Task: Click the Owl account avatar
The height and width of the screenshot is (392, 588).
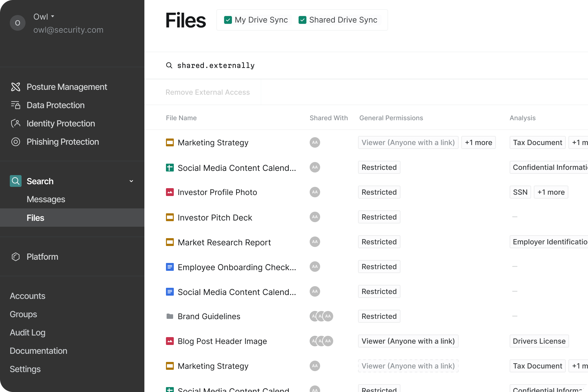Action: pyautogui.click(x=18, y=23)
